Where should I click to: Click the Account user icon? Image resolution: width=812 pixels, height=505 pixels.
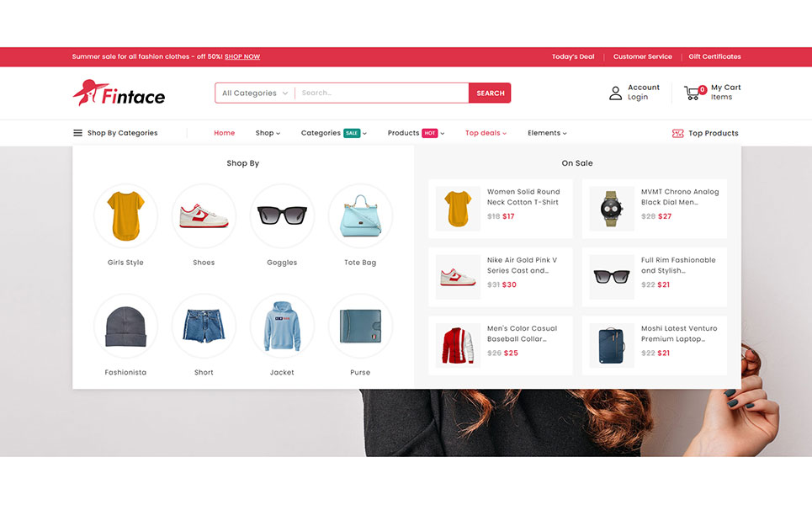615,93
